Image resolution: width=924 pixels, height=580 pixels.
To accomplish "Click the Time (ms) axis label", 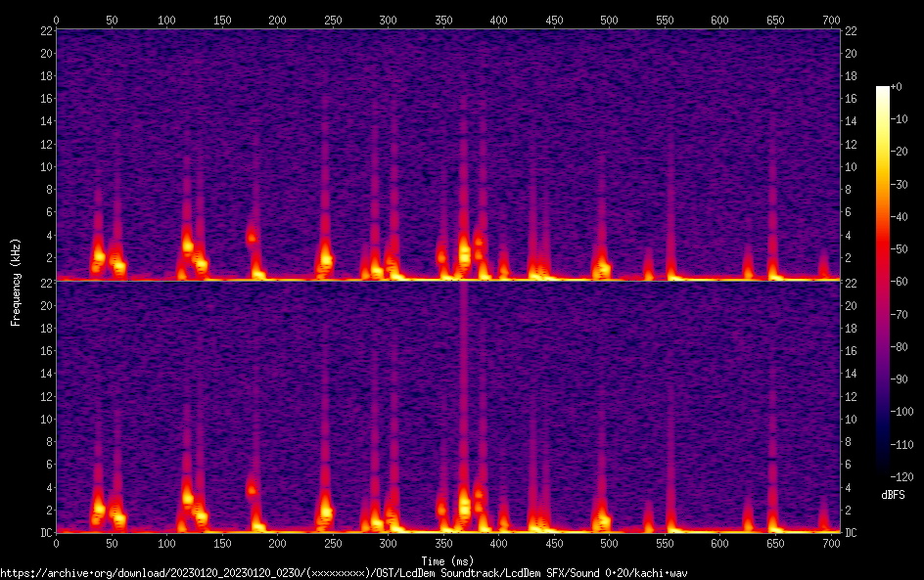I will point(448,561).
